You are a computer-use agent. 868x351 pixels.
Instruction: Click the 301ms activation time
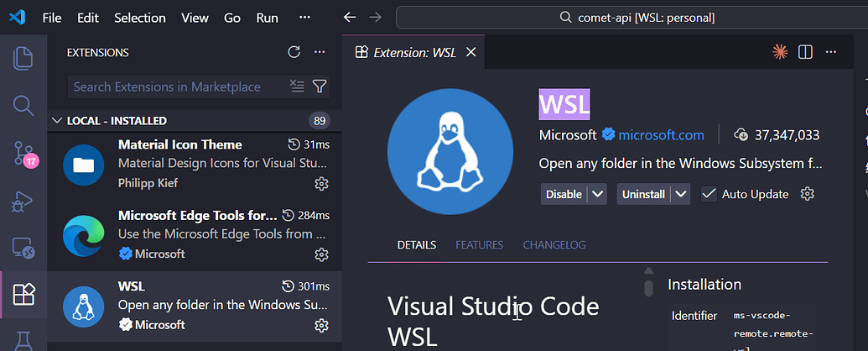(312, 286)
